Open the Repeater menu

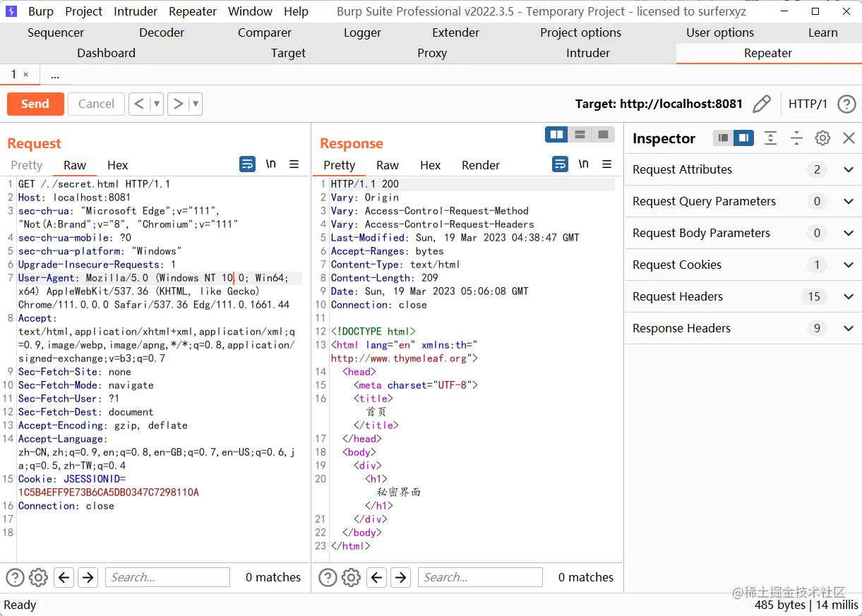tap(193, 11)
